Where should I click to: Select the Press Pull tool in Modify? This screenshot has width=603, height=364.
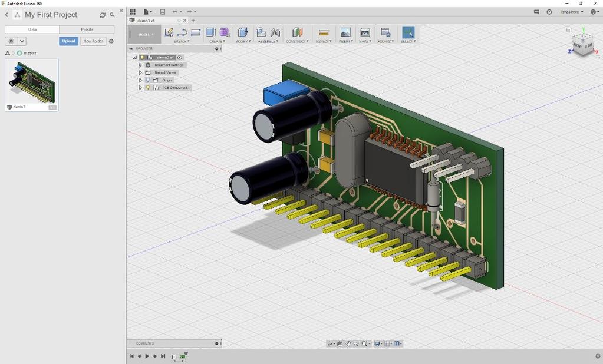(243, 32)
